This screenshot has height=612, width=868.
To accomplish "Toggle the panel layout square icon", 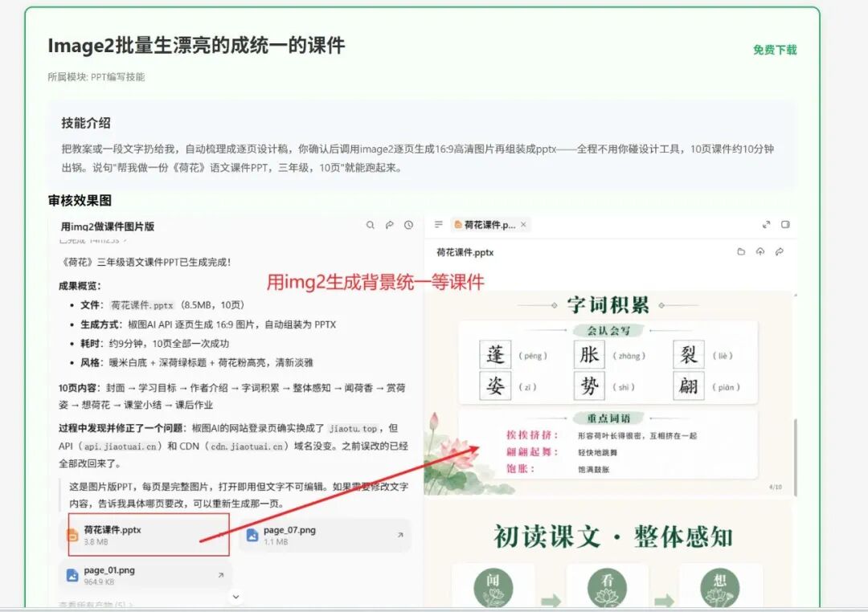I will tap(785, 224).
